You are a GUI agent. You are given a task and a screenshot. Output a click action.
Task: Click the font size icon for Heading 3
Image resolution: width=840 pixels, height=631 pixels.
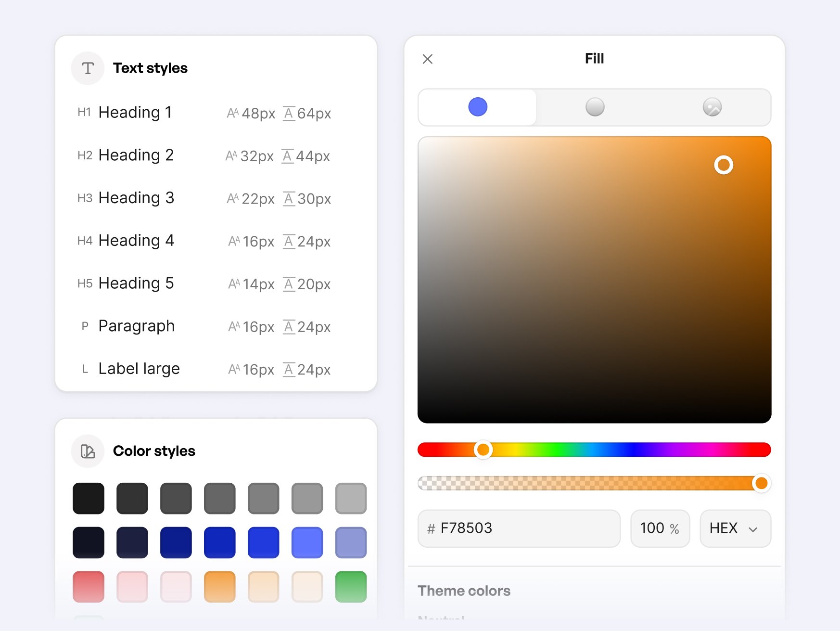(x=233, y=198)
